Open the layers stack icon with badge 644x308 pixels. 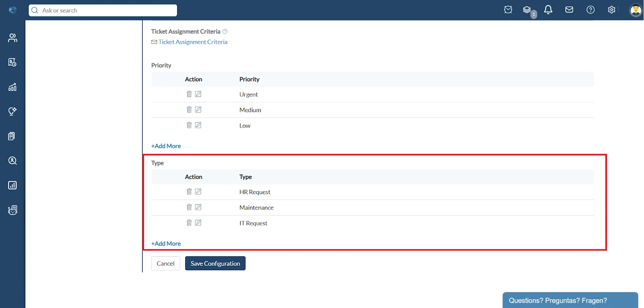pyautogui.click(x=527, y=10)
